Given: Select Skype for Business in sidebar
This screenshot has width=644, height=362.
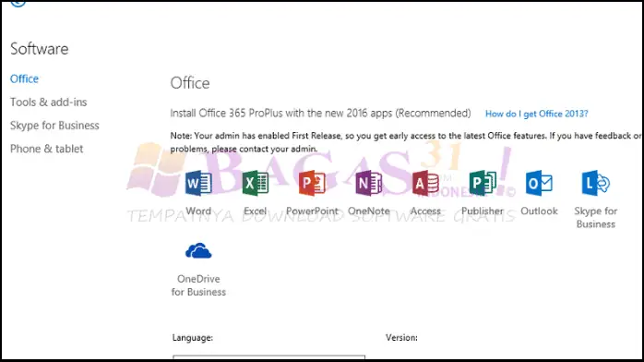Looking at the screenshot, I should (54, 126).
